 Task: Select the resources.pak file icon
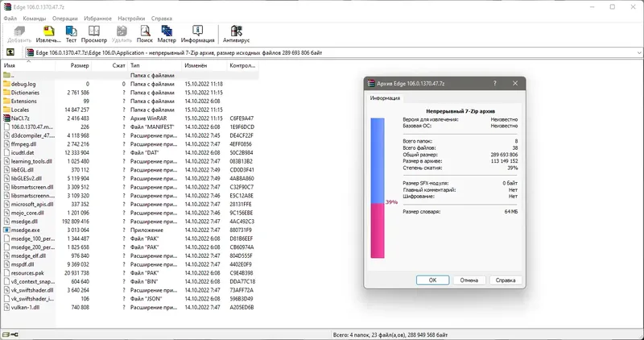coord(6,273)
